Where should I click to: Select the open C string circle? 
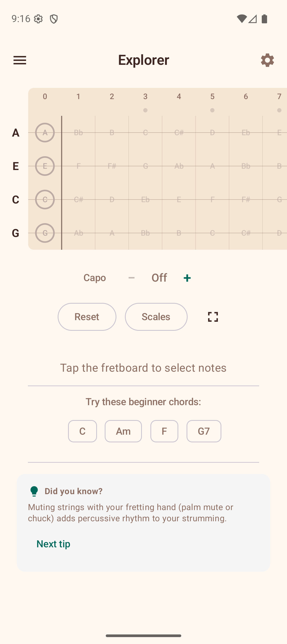point(45,200)
